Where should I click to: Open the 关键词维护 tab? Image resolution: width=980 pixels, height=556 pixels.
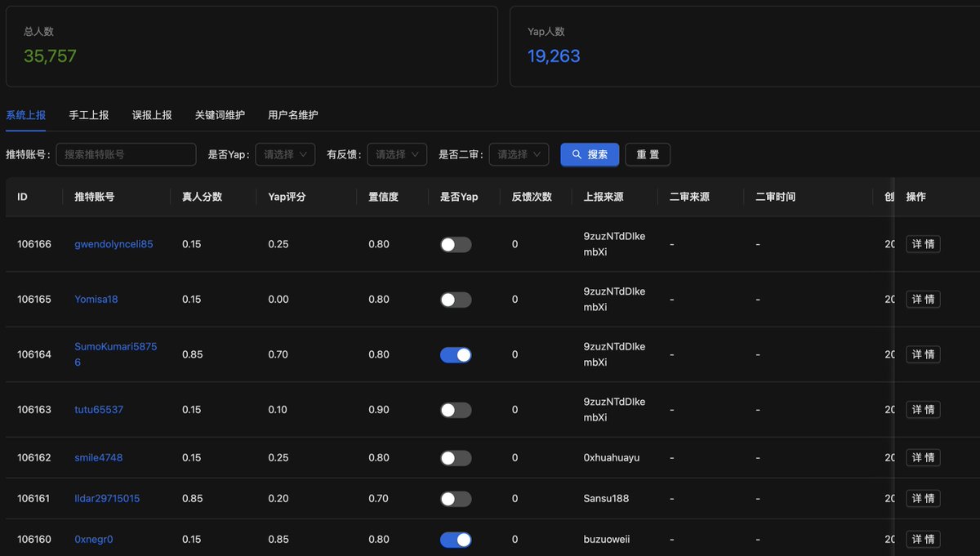click(220, 115)
